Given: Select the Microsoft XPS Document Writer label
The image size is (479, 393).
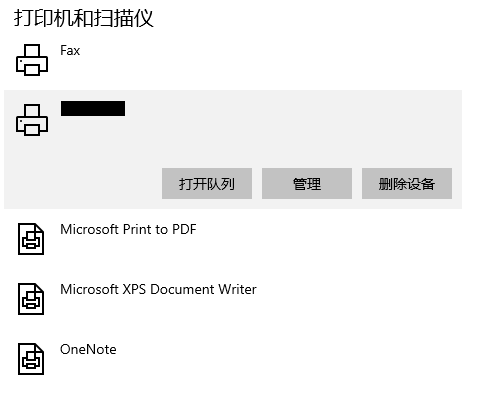Looking at the screenshot, I should pos(158,289).
